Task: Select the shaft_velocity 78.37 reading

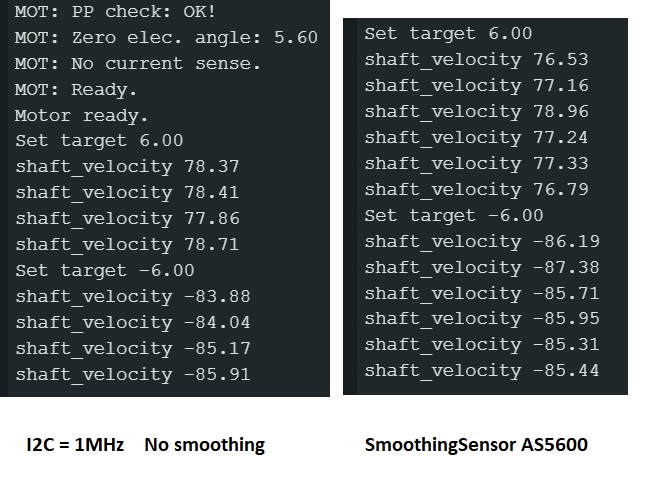Action: [x=128, y=167]
